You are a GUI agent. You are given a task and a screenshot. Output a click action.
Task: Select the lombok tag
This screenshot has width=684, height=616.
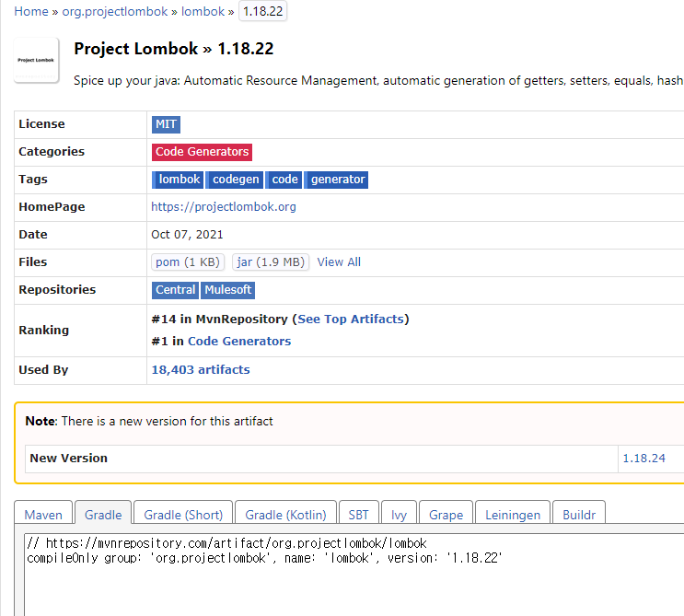point(178,180)
